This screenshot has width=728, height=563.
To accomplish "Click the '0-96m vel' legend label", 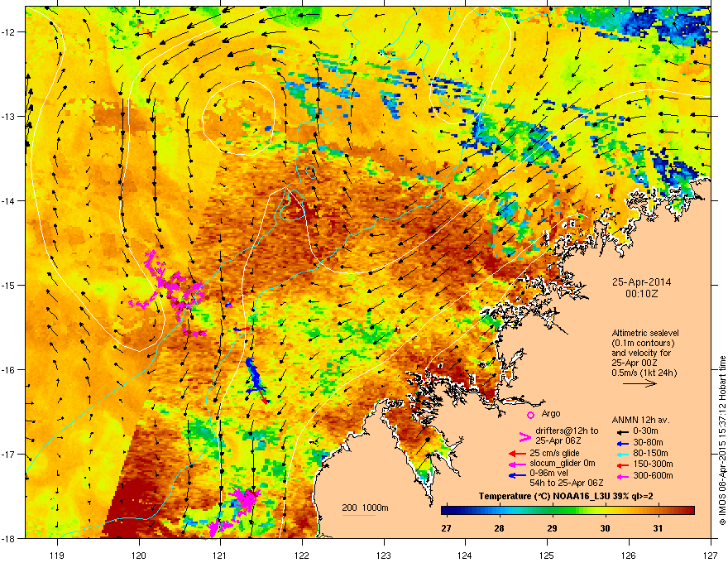I will click(548, 473).
